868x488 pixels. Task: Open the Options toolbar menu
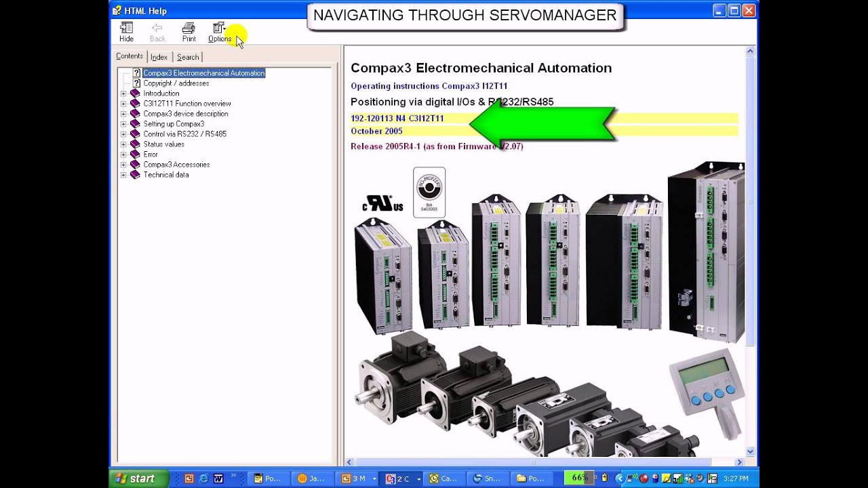coord(220,32)
